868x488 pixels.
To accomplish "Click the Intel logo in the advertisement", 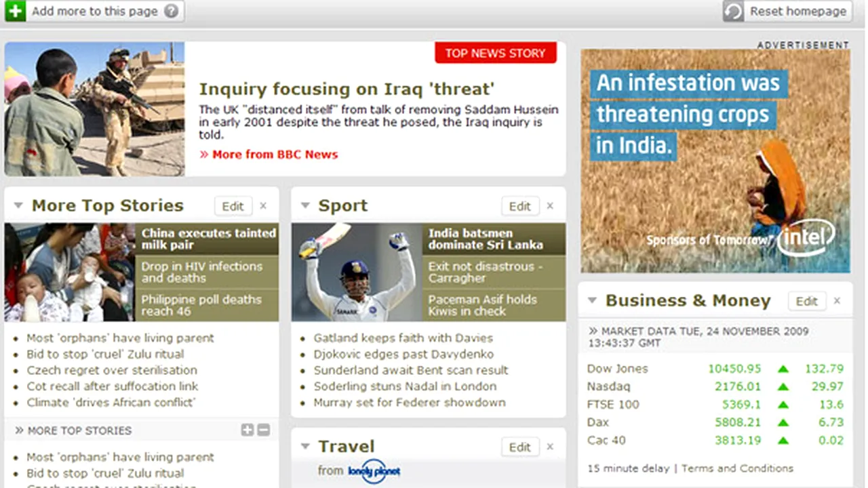I will [x=806, y=238].
